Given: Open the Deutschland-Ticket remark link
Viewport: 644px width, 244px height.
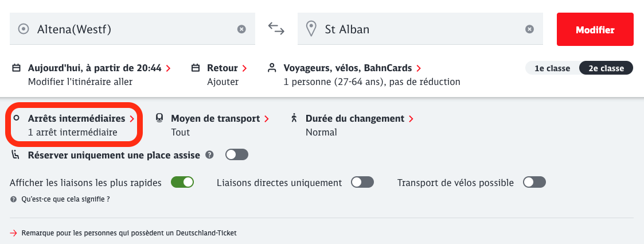Looking at the screenshot, I should [x=128, y=233].
